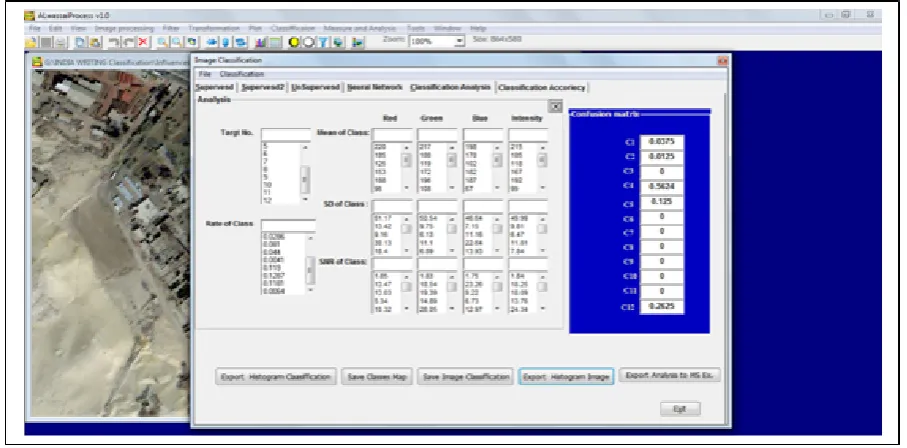Click down arrow of SD Red list scrollbar
Screen dimensions: 907x448
407,252
